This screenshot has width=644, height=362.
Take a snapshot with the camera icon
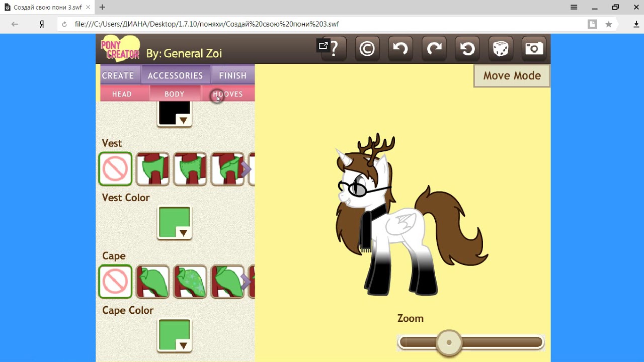click(534, 49)
